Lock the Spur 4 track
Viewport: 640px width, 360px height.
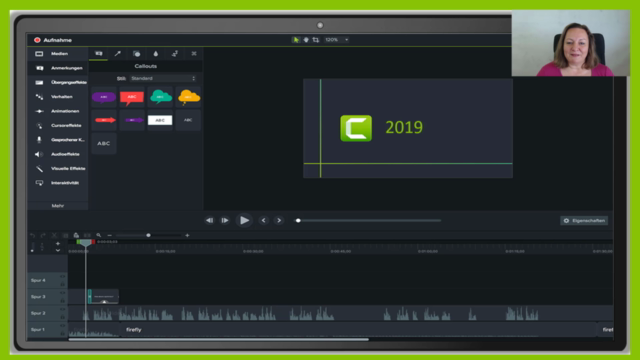tap(62, 284)
